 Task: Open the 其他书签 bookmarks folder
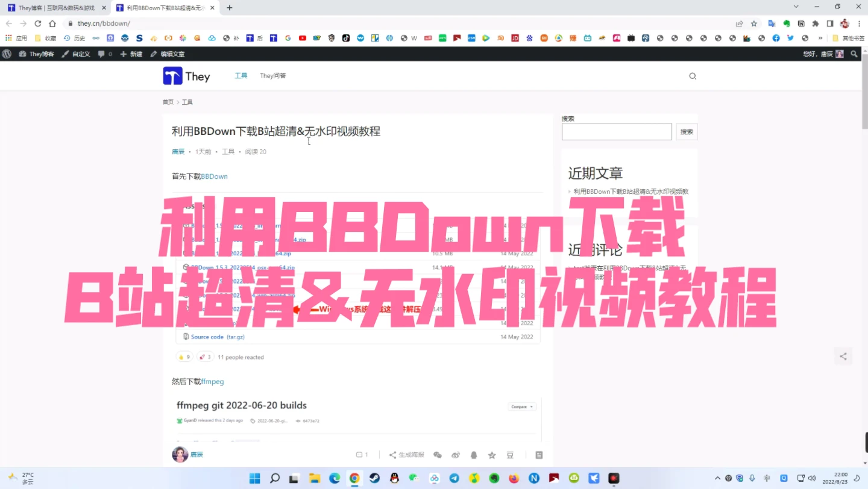coord(848,38)
